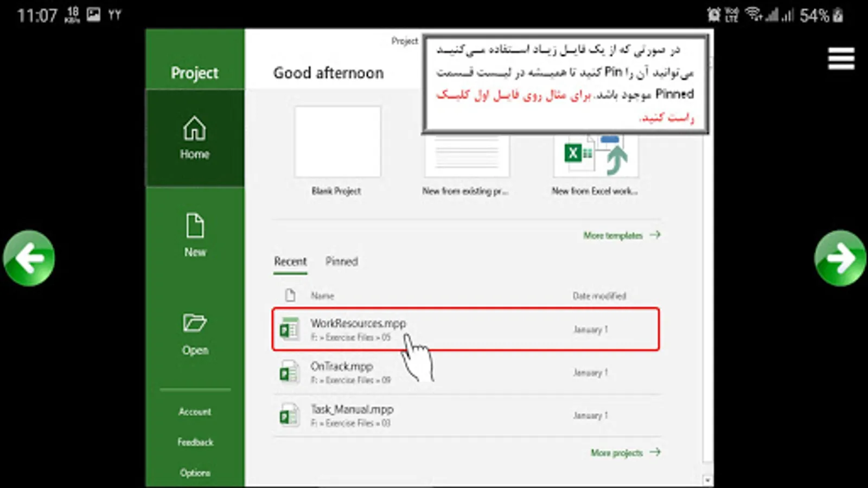Click the Name column header
868x488 pixels.
point(322,296)
